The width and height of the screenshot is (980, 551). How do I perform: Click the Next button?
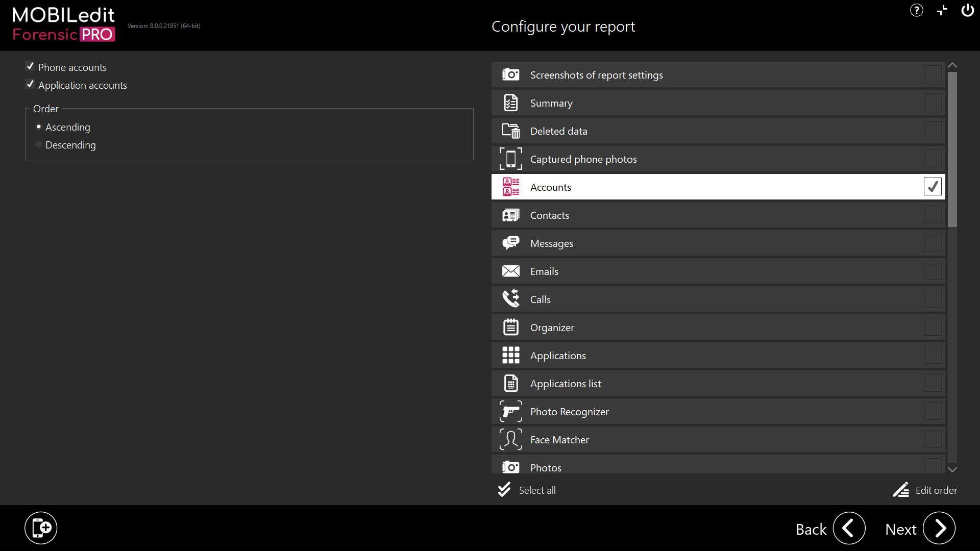938,528
